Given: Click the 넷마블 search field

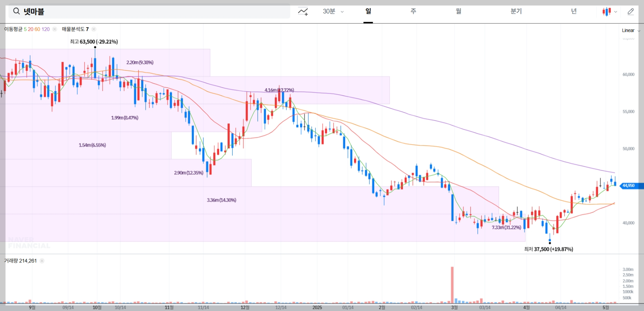Looking at the screenshot, I should (149, 11).
